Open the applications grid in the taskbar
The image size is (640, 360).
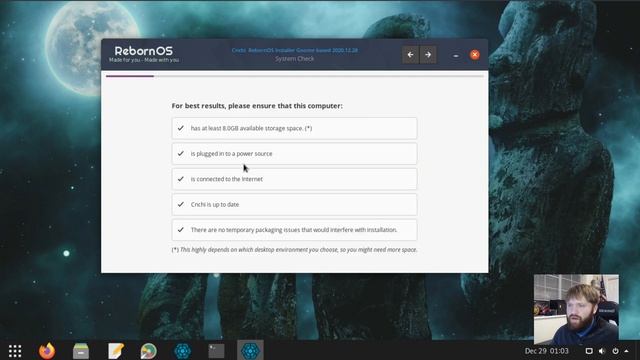(15, 351)
